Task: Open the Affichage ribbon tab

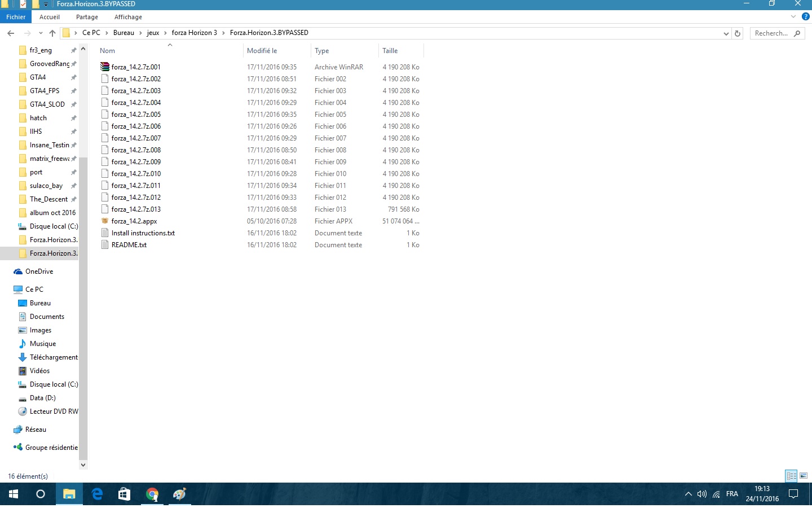Action: 128,17
